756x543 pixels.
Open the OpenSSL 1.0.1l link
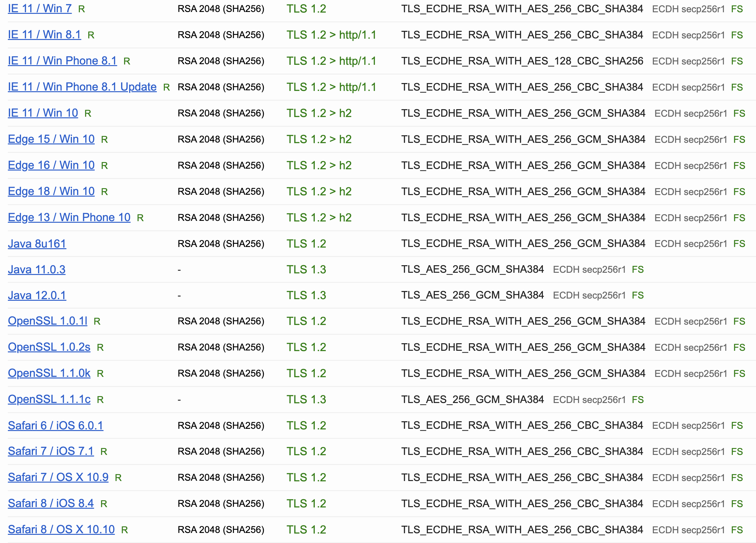[47, 321]
